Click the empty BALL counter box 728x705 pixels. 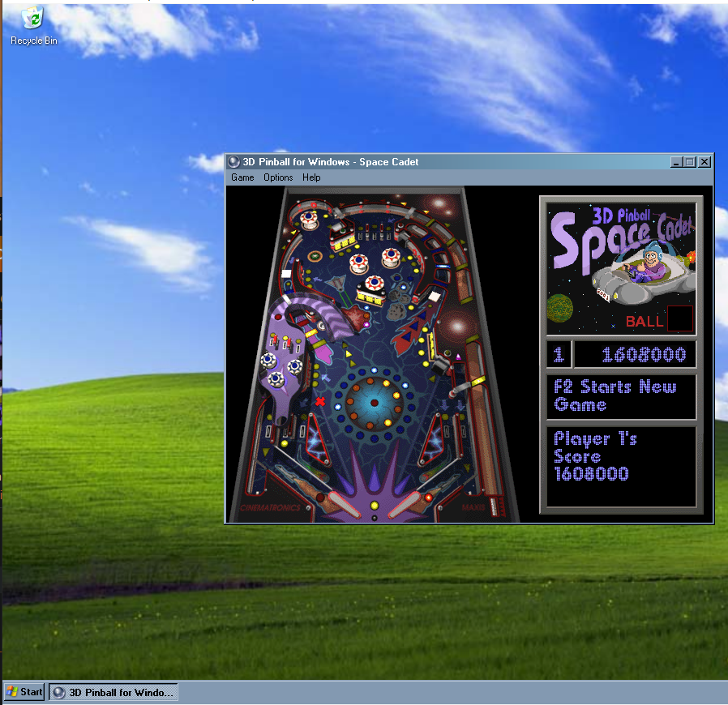click(679, 319)
